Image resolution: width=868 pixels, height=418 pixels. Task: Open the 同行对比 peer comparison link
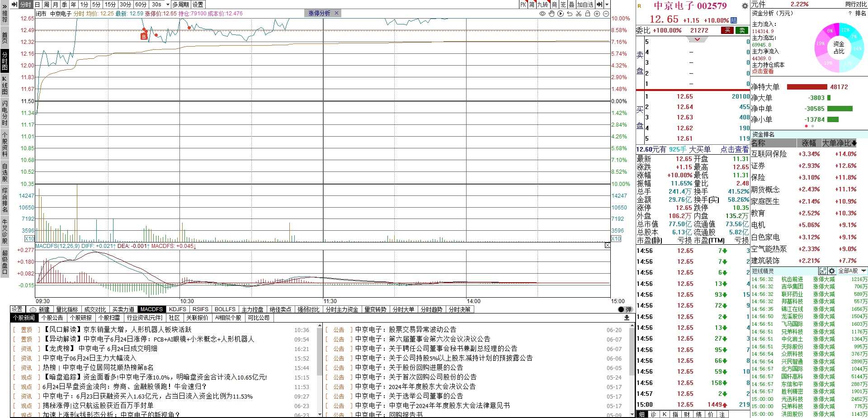click(x=856, y=5)
